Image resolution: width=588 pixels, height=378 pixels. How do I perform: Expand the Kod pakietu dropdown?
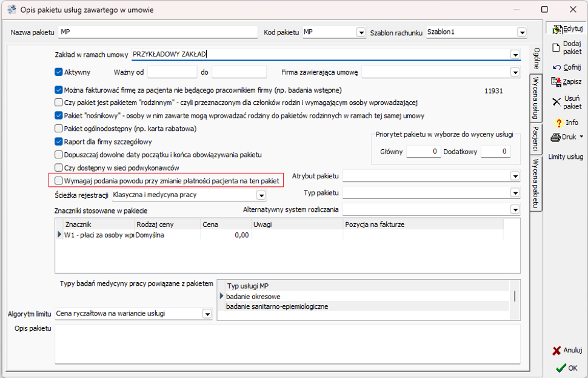point(361,32)
